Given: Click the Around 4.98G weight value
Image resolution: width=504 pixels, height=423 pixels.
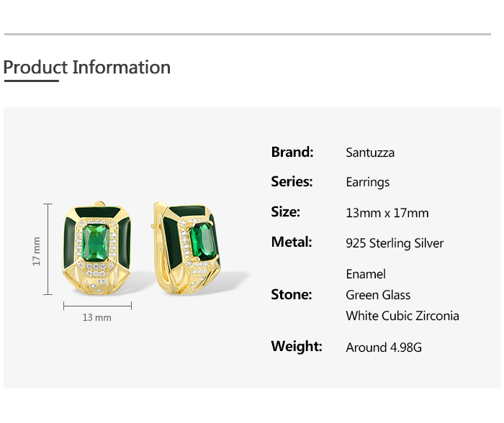Looking at the screenshot, I should click(x=384, y=347).
